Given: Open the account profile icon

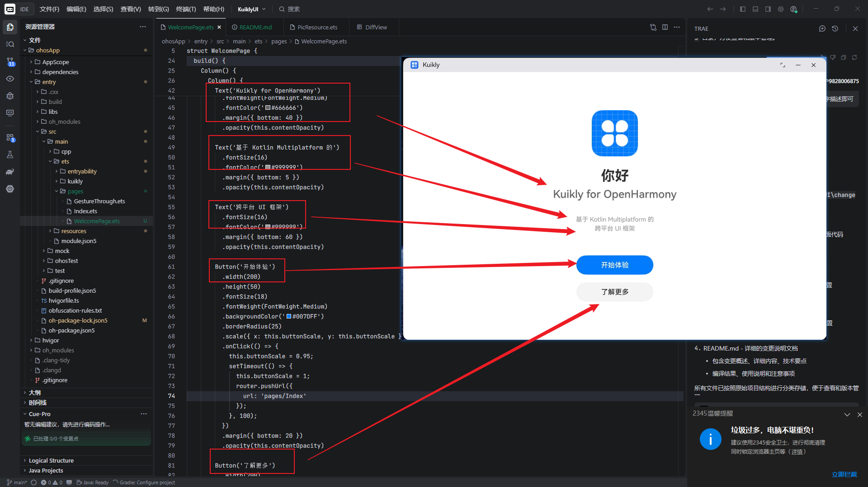Looking at the screenshot, I should click(793, 9).
